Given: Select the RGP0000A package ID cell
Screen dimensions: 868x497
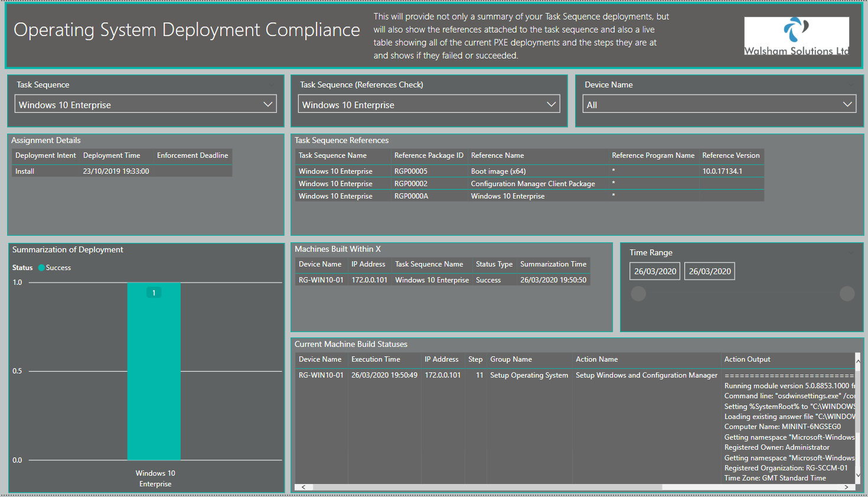Looking at the screenshot, I should (x=412, y=196).
